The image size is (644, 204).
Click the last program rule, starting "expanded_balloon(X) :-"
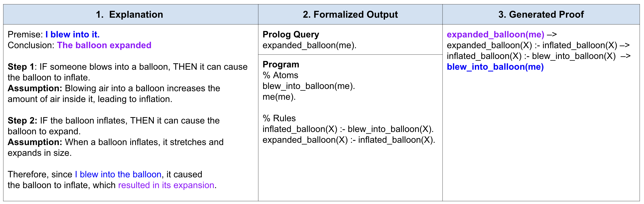click(349, 140)
